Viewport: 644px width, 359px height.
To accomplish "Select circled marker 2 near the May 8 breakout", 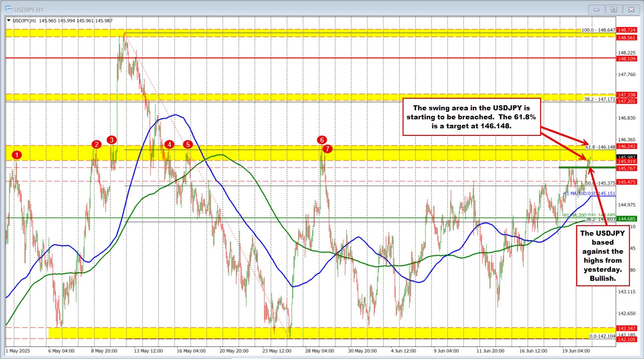I will pyautogui.click(x=96, y=145).
